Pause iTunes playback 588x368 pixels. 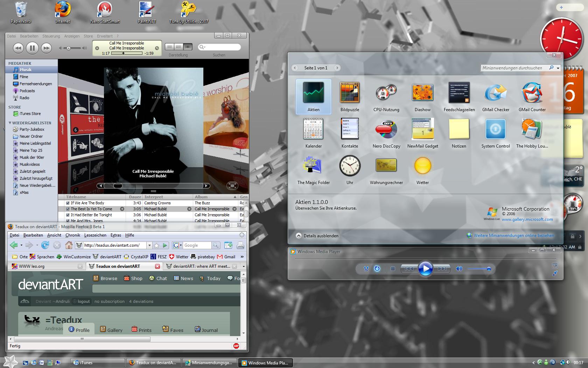pos(32,48)
